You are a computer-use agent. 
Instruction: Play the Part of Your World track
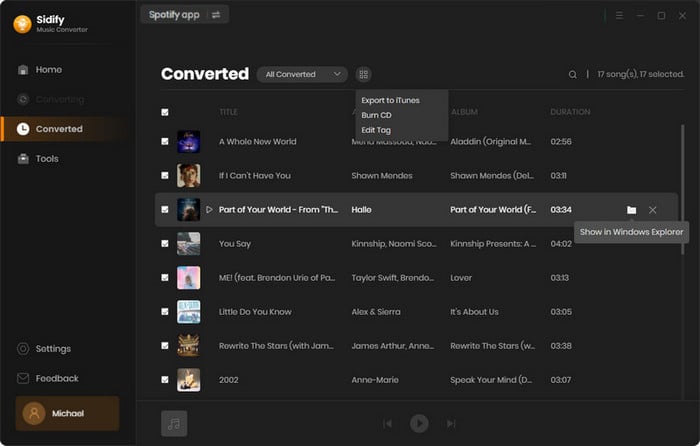click(x=209, y=210)
